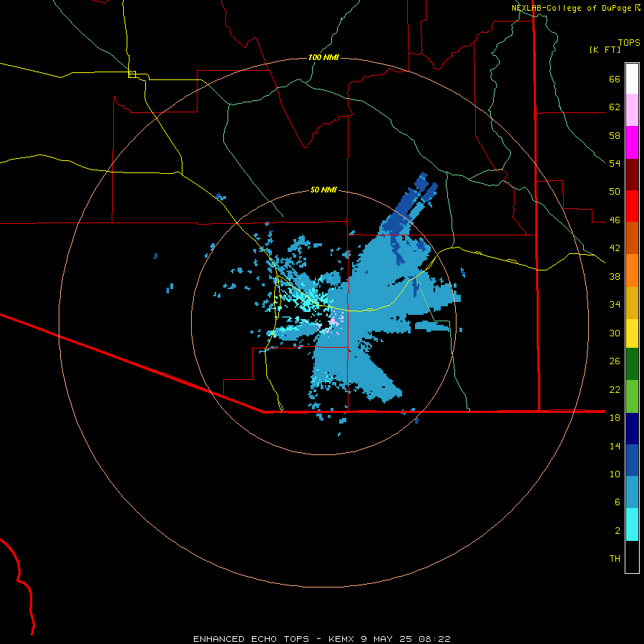Select the dark green 26 kft legend swatch
This screenshot has height=644, width=644.
coord(632,364)
